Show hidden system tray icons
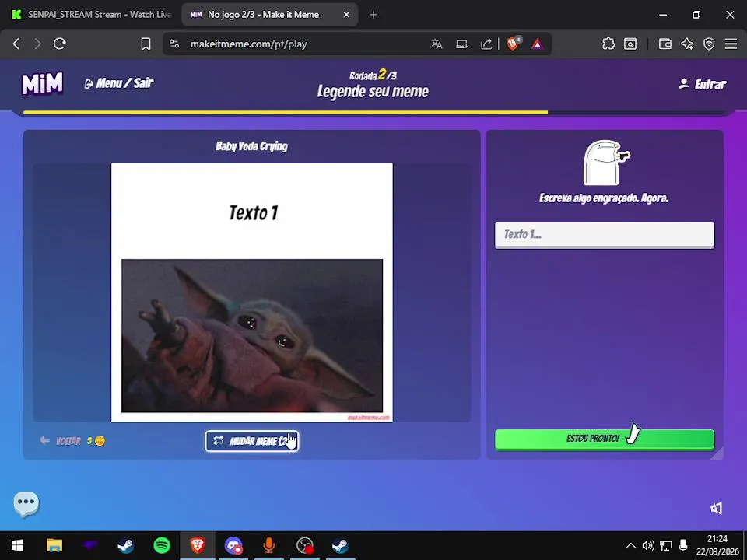This screenshot has width=747, height=560. pos(630,546)
